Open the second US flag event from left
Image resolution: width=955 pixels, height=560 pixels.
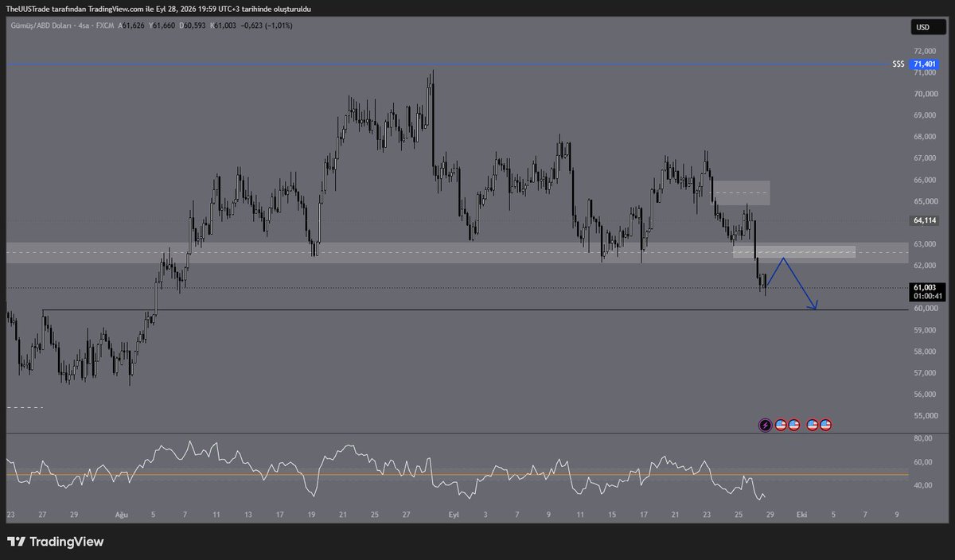[794, 425]
